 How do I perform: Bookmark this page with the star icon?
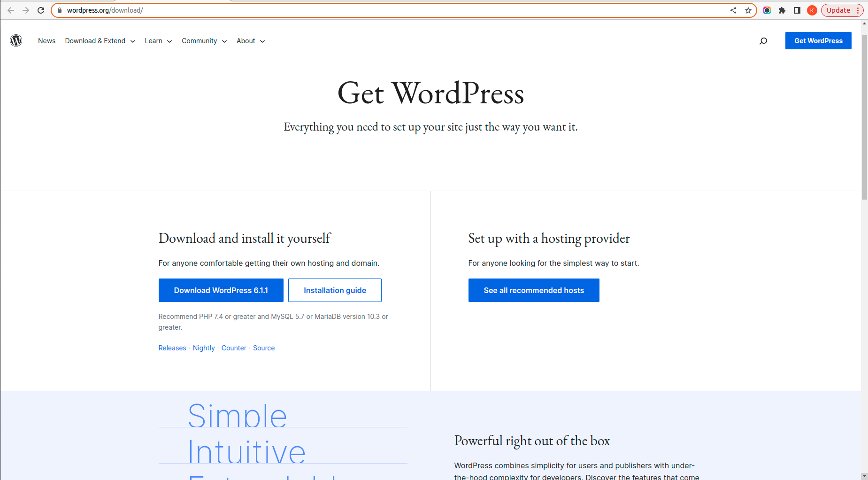[x=748, y=10]
